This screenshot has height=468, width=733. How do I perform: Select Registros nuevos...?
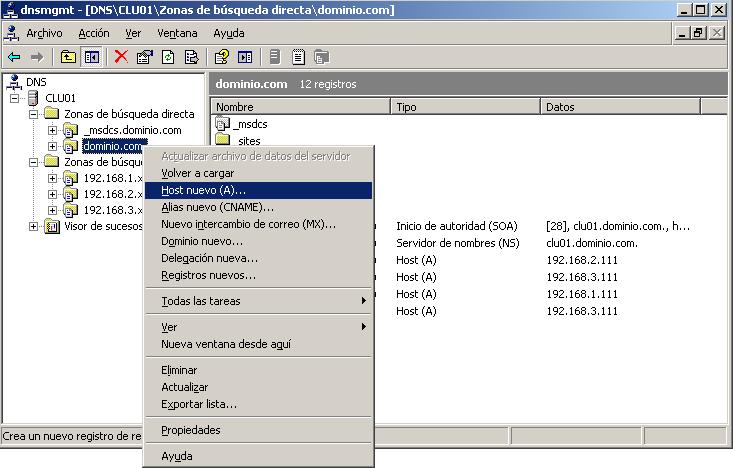coord(259,275)
